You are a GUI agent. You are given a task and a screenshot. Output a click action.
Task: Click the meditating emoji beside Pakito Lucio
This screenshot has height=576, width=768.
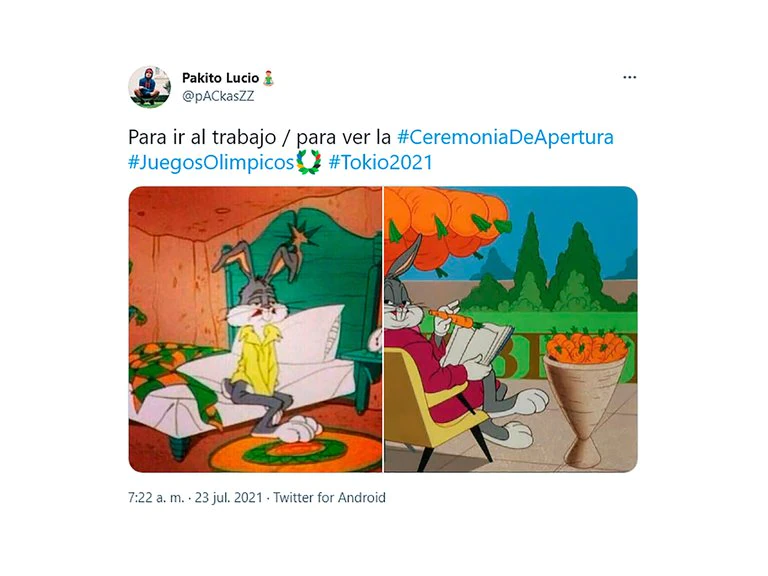tap(268, 78)
